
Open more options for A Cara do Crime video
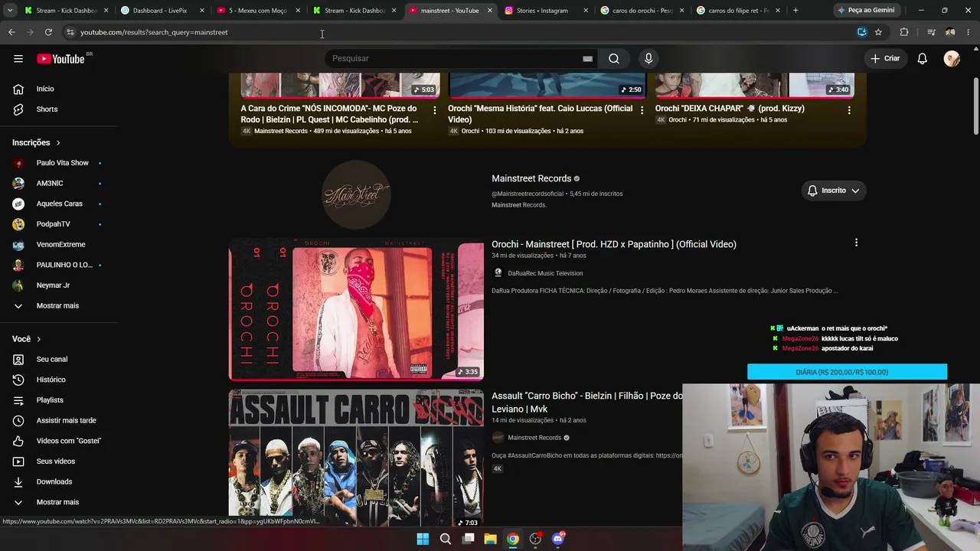tap(435, 110)
